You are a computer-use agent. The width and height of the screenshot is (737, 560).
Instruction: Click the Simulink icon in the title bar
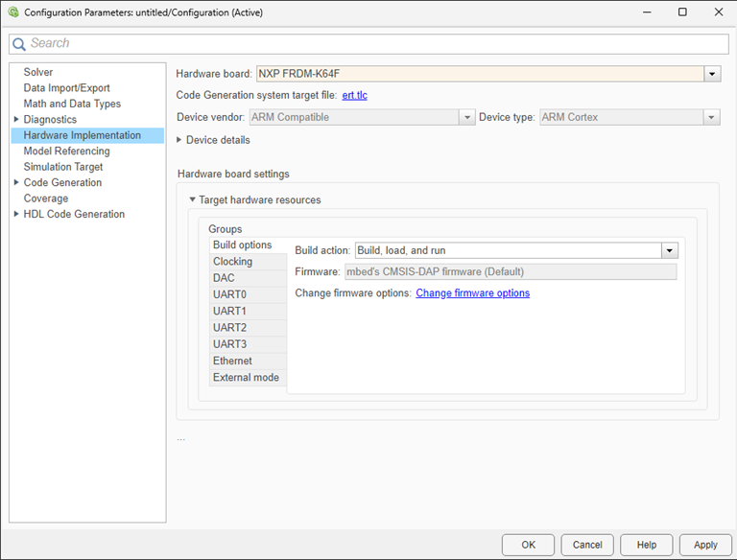point(12,12)
